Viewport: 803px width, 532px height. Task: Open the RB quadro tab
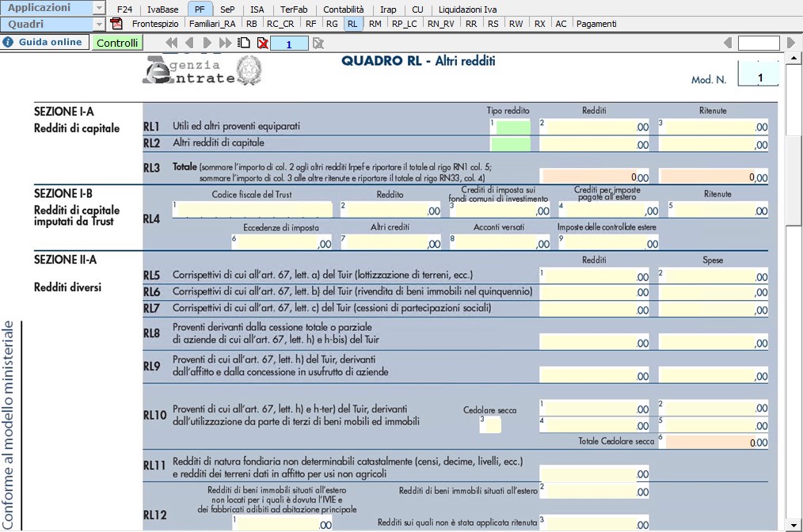point(252,24)
